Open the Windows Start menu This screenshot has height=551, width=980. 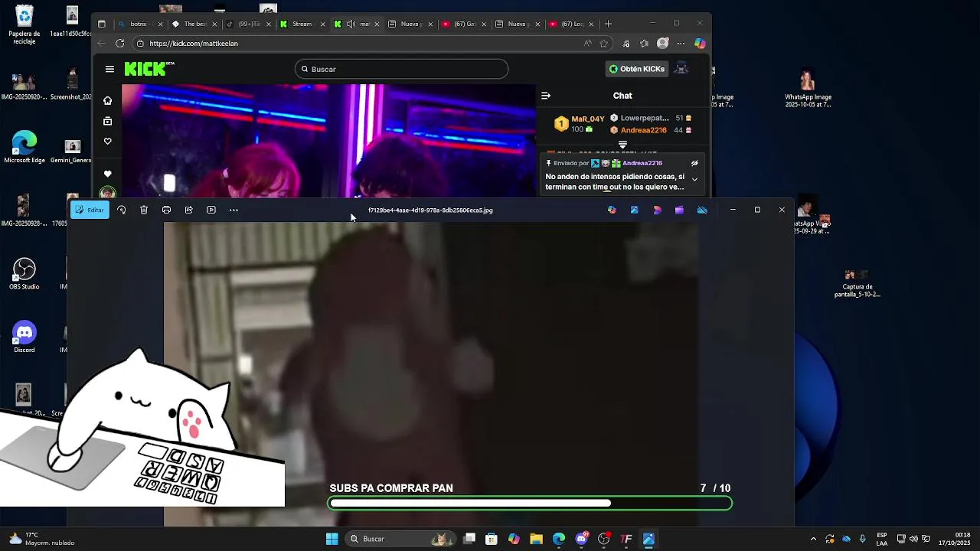[332, 539]
